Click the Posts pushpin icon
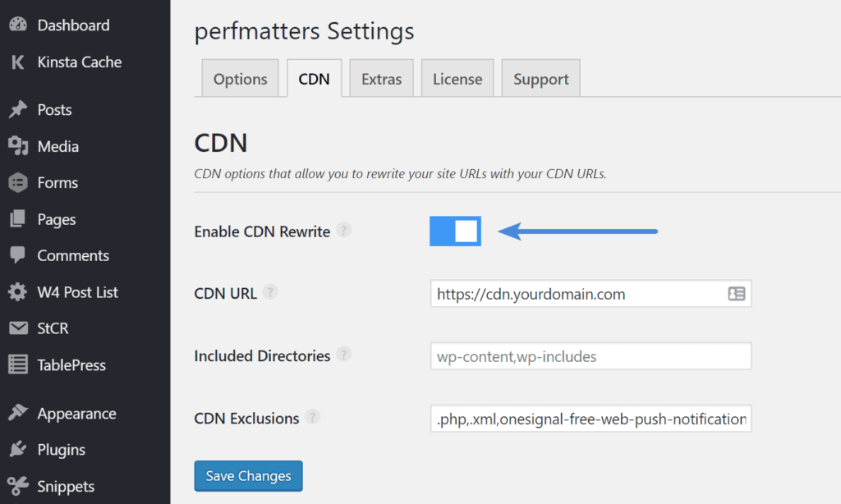The image size is (841, 504). tap(20, 109)
